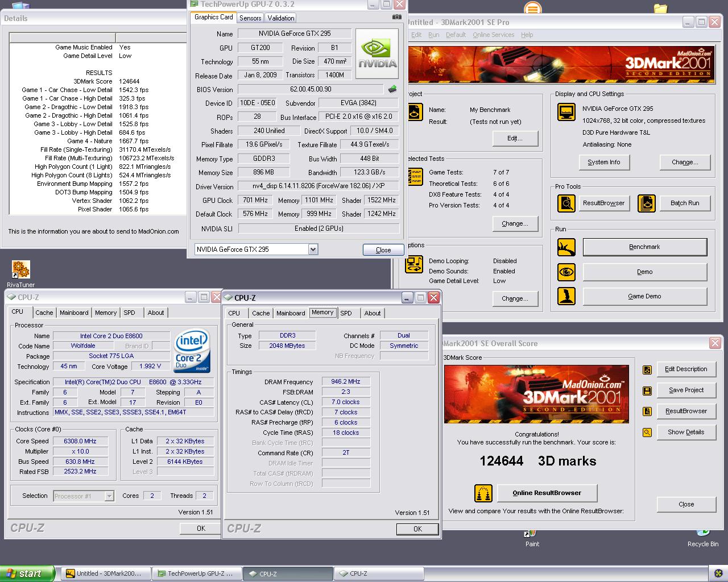Viewport: 728px width, 582px height.
Task: Click the ResultBrowser magnifier icon in Pro Tools
Action: [x=566, y=203]
